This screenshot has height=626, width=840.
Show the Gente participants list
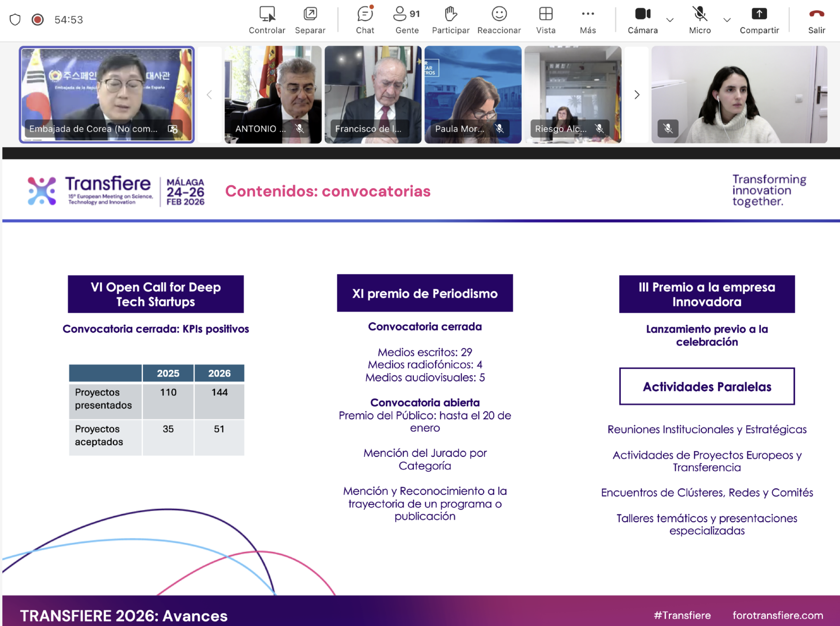406,20
